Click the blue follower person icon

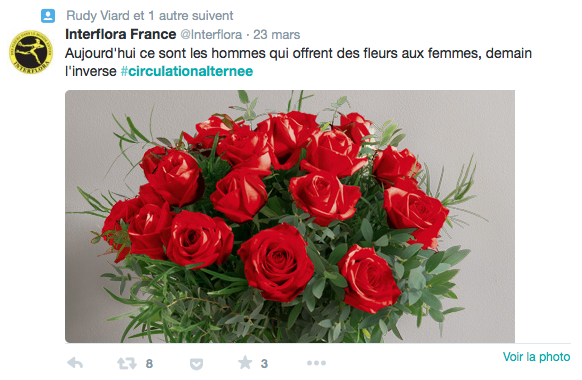pos(48,16)
